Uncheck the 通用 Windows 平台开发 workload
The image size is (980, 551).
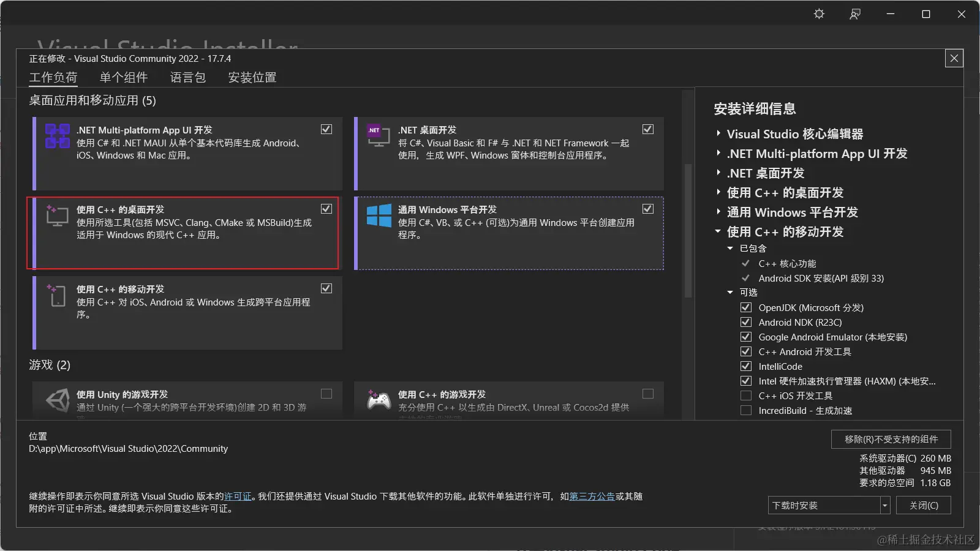point(648,209)
